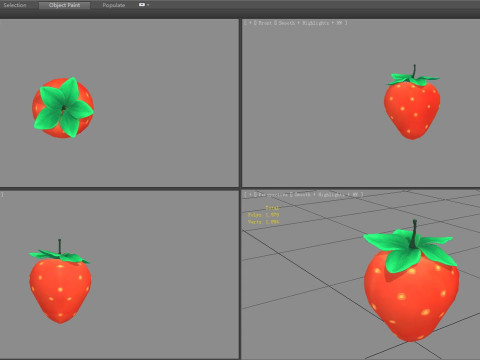Viewport: 480px width, 360px height.
Task: Click the yellow Total statistics heading
Action: (x=272, y=208)
